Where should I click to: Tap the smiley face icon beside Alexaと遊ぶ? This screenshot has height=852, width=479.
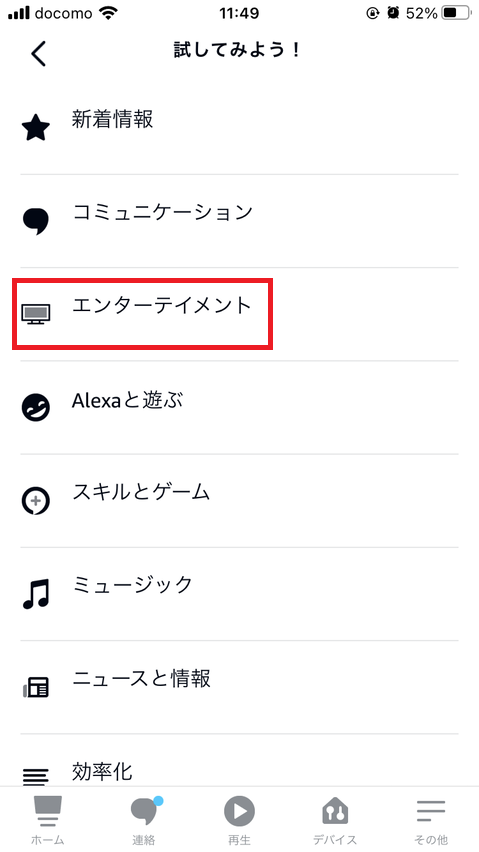tap(36, 408)
